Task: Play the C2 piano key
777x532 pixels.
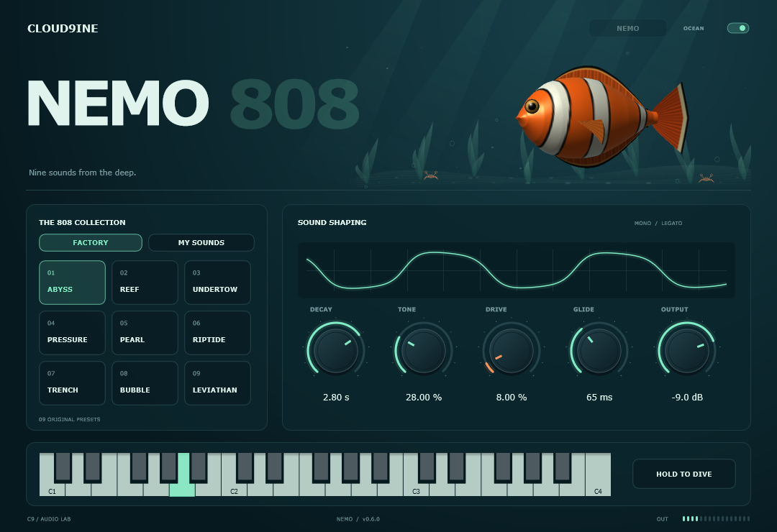Action: pos(234,488)
